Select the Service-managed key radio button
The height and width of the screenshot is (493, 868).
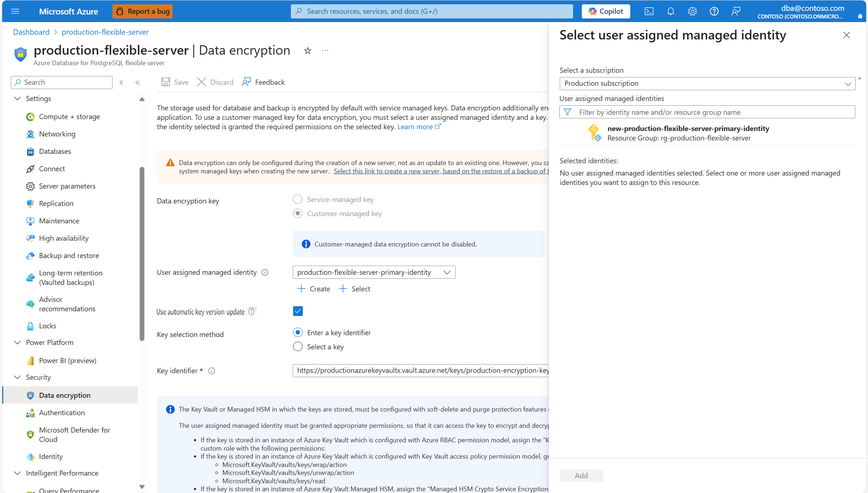point(297,199)
